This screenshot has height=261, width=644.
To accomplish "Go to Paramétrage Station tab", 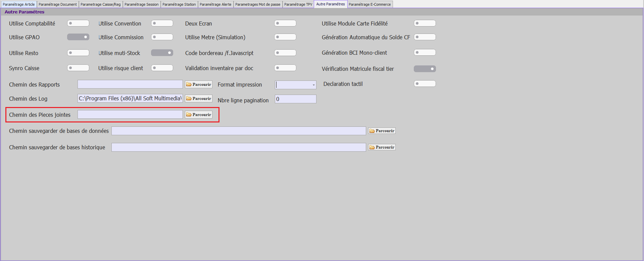I will (x=179, y=4).
